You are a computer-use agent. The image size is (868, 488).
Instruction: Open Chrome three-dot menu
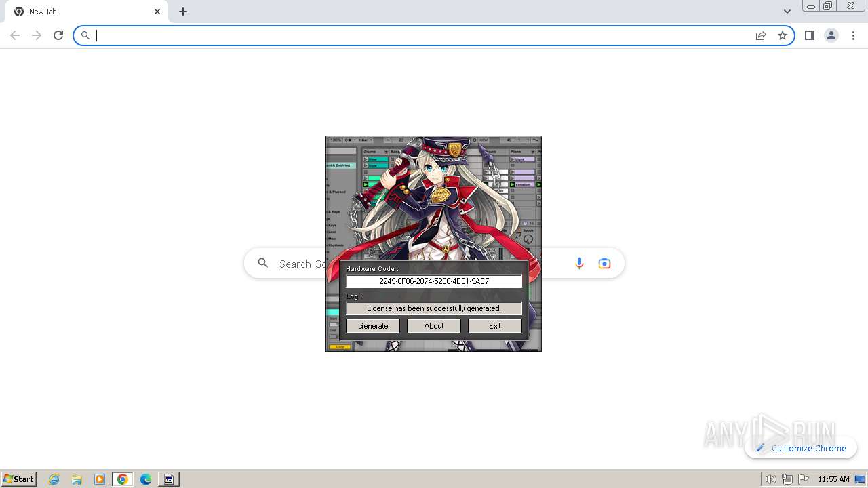point(853,35)
